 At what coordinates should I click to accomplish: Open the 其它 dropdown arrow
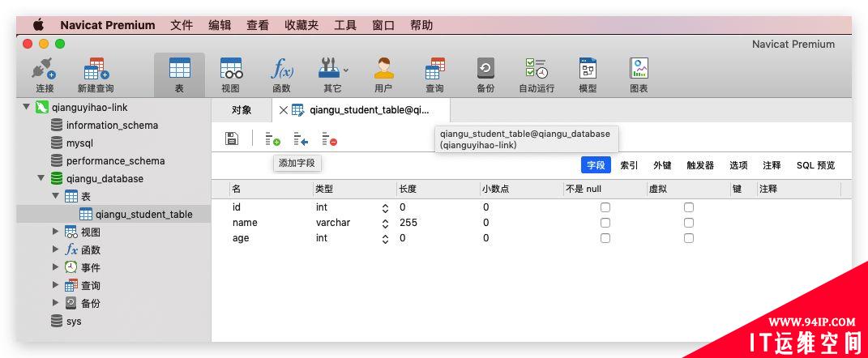click(347, 70)
